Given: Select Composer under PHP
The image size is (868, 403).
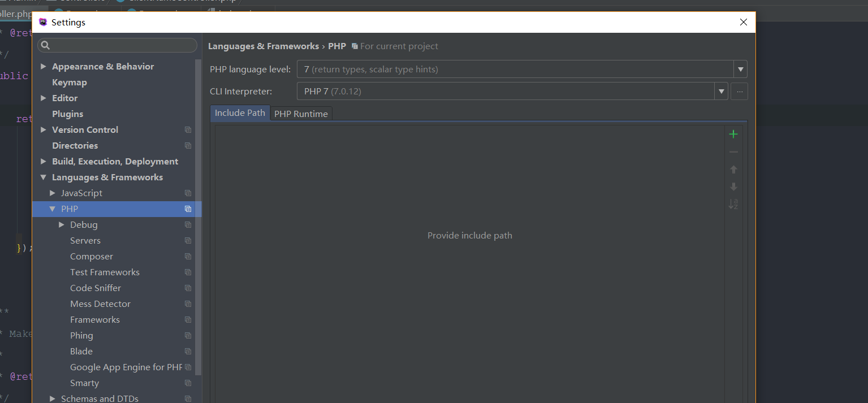Looking at the screenshot, I should point(92,257).
